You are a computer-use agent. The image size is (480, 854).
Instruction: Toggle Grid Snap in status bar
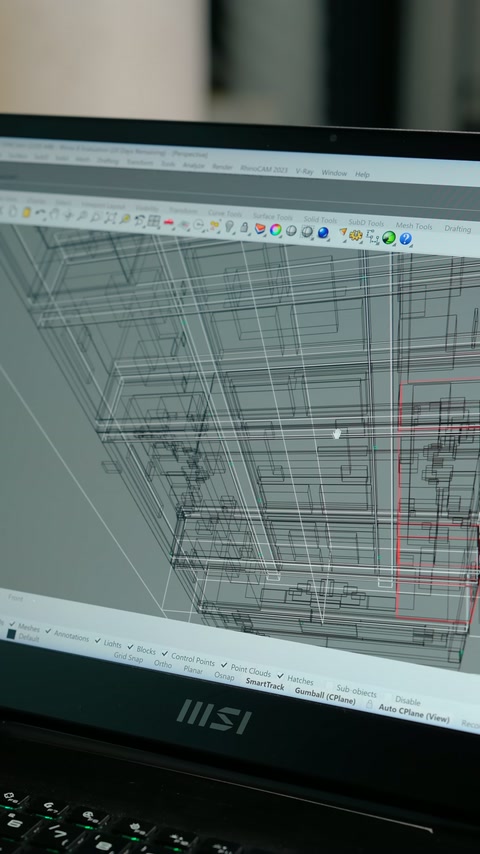point(128,657)
